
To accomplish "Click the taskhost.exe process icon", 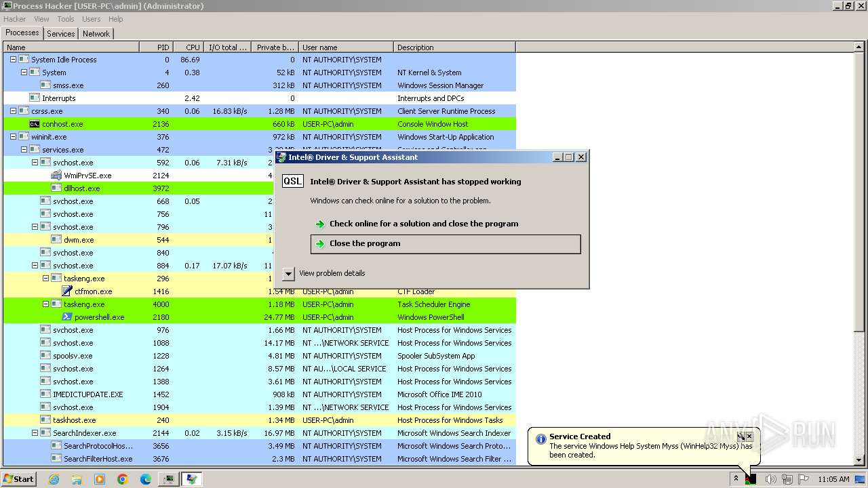I will coord(45,420).
